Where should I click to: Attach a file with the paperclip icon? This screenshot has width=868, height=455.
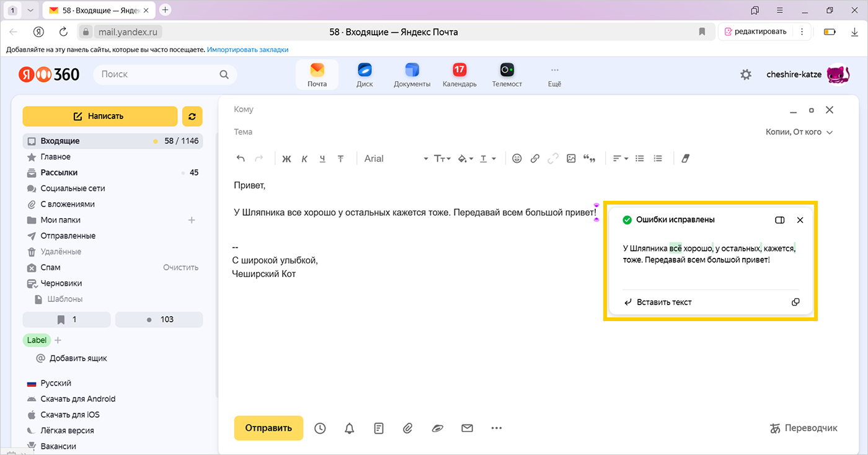(407, 428)
